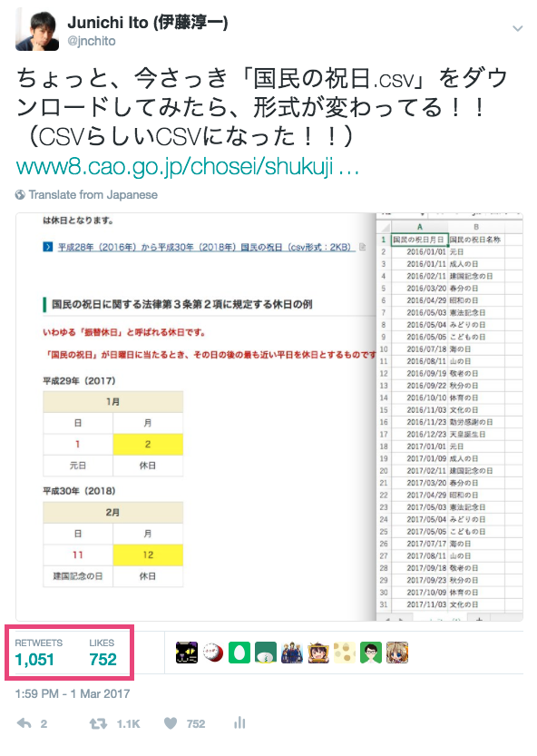Open the red-white ball liker avatar

pos(212,653)
